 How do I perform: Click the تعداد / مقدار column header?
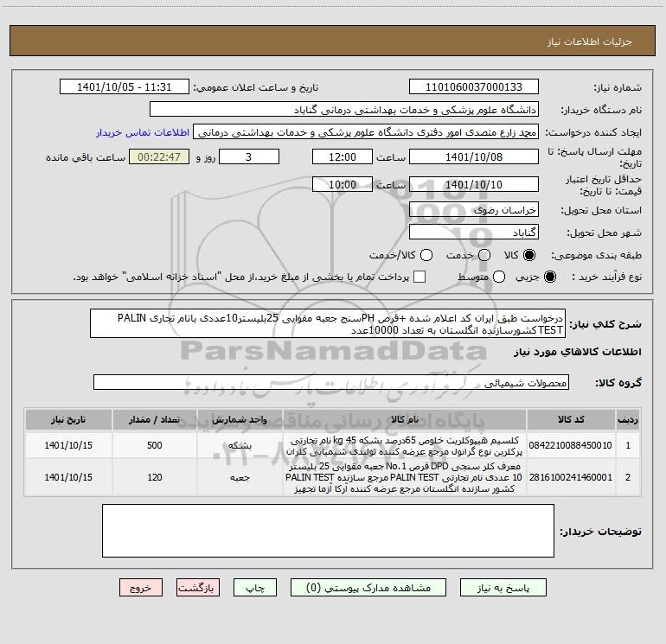point(155,419)
